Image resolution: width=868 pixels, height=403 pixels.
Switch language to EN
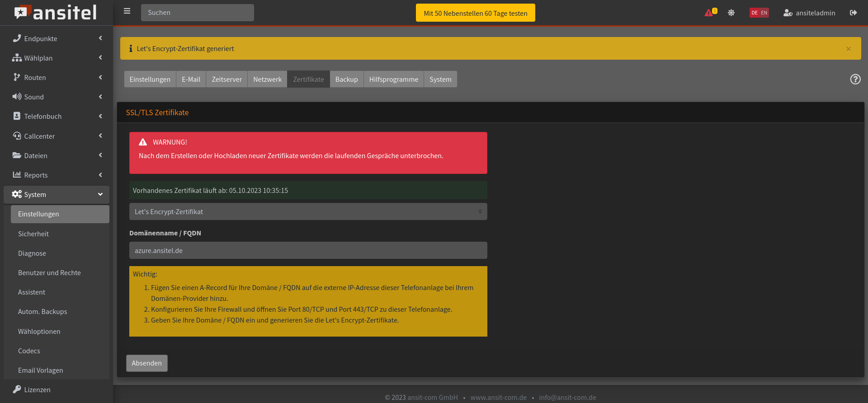(x=764, y=13)
